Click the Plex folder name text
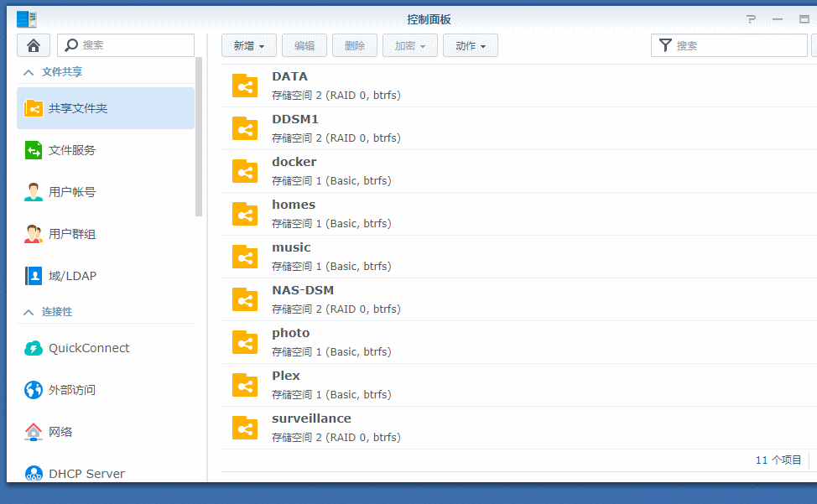This screenshot has width=817, height=504. click(286, 376)
